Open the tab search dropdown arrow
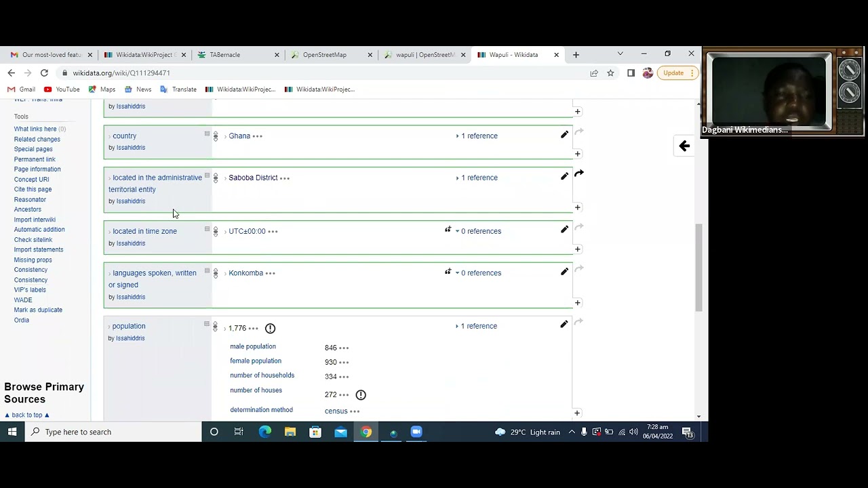This screenshot has height=488, width=868. point(620,54)
